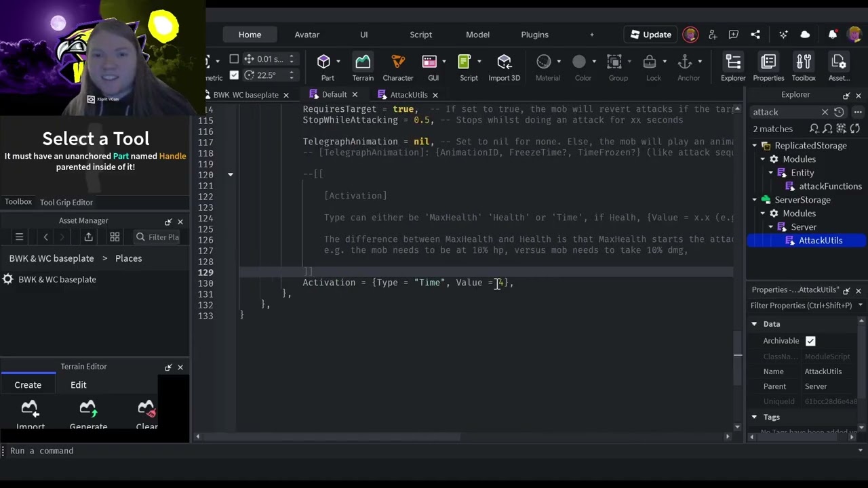Open the GUI dropdown arrow
This screenshot has width=868, height=488.
pyautogui.click(x=443, y=62)
